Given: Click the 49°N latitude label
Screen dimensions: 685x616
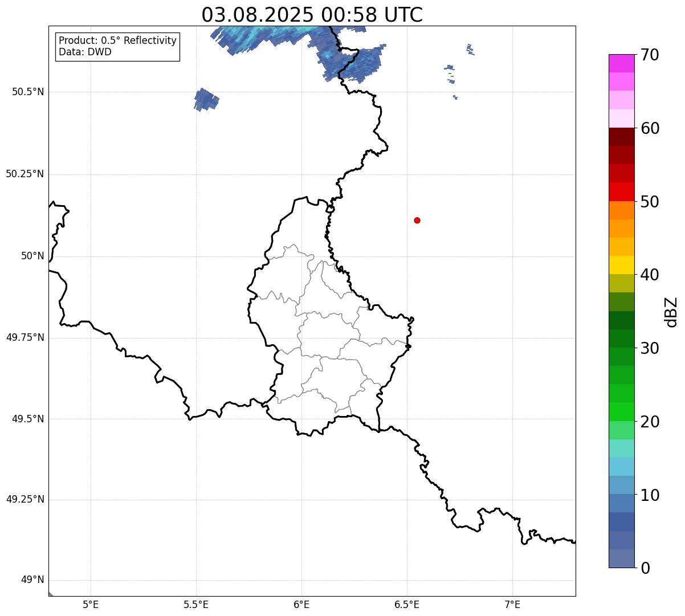Looking at the screenshot, I should tap(32, 580).
